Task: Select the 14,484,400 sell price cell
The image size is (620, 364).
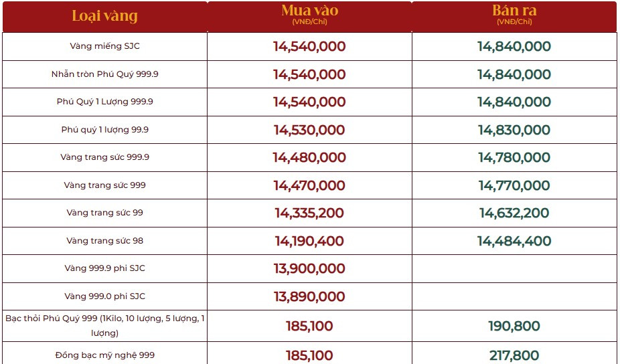Action: click(x=514, y=241)
